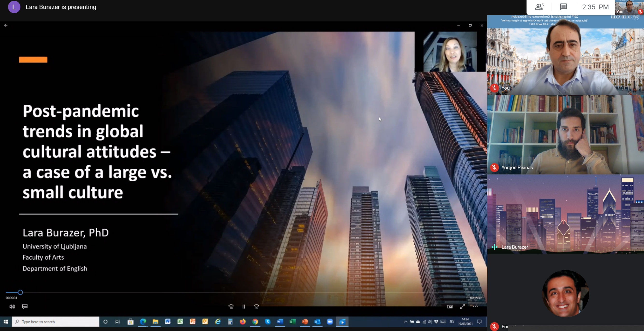Skip back 10 seconds

[231, 307]
